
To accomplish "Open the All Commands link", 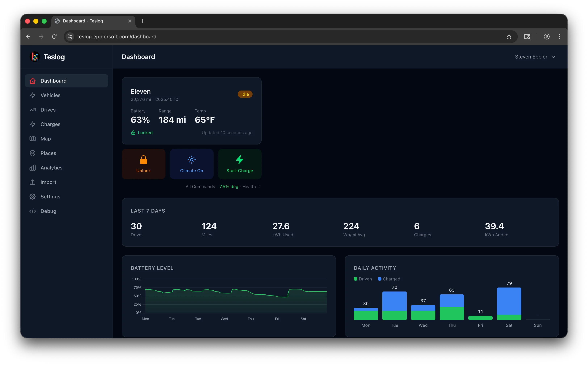I will [200, 186].
